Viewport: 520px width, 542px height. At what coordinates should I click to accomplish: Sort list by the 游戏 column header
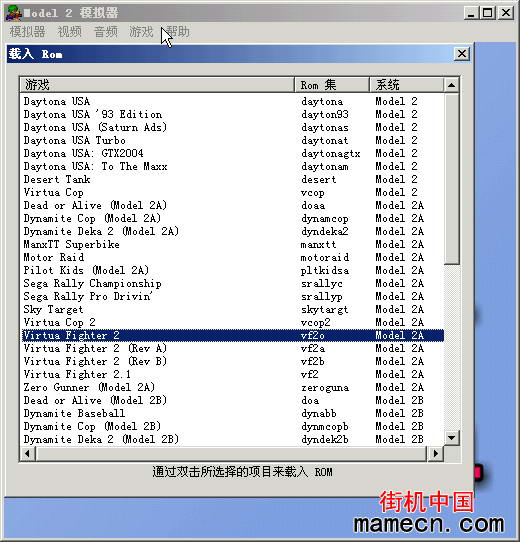(157, 85)
